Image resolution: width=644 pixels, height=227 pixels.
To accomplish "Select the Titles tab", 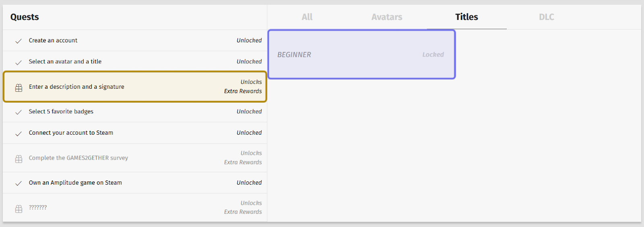I will click(x=466, y=17).
